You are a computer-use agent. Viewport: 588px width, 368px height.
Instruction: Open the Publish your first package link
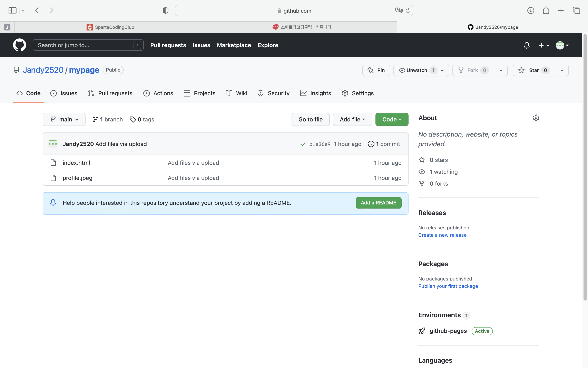pos(448,286)
